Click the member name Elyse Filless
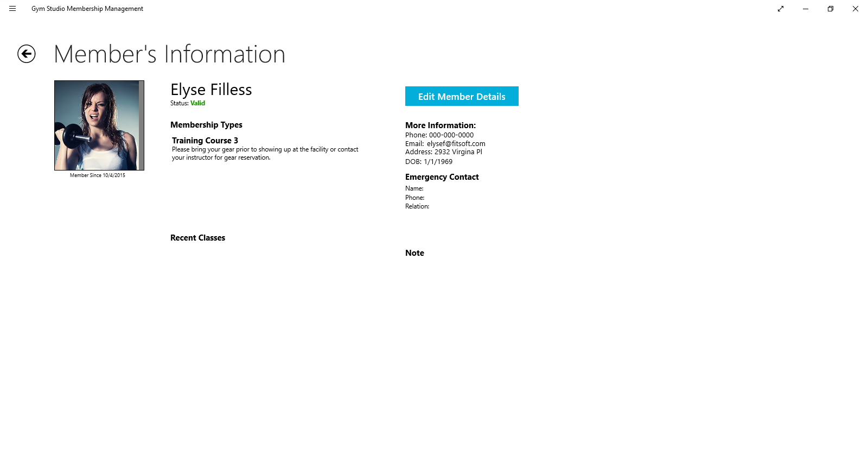The height and width of the screenshot is (467, 868). pyautogui.click(x=211, y=90)
